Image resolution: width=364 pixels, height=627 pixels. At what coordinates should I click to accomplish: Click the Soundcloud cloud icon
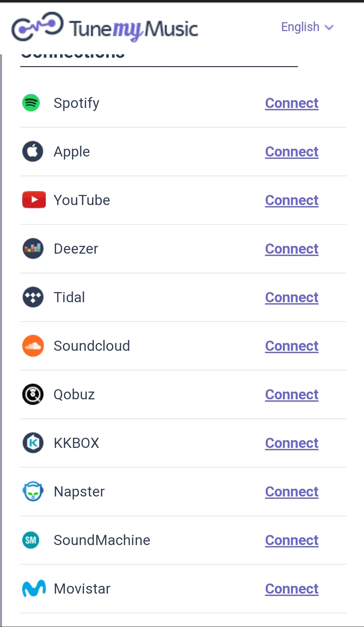[33, 346]
